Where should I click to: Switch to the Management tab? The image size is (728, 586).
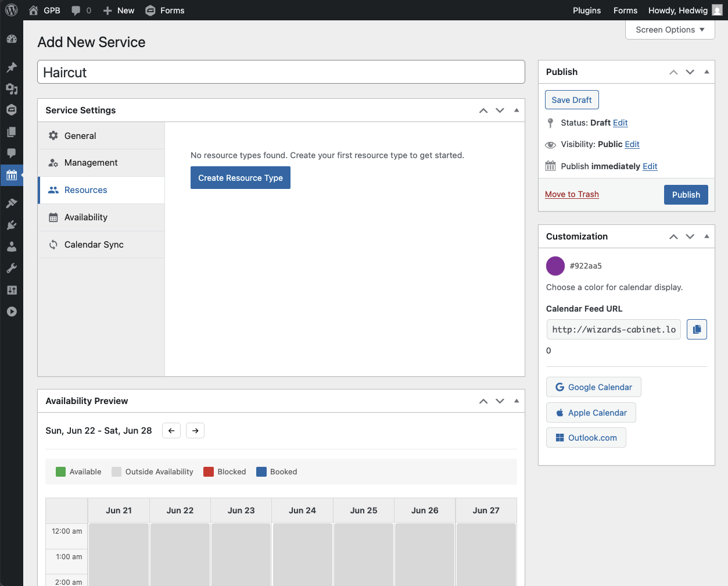pos(102,163)
